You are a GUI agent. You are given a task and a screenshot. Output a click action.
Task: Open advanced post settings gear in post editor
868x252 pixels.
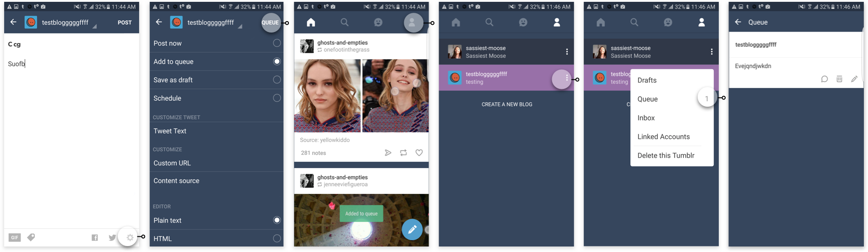click(x=130, y=237)
